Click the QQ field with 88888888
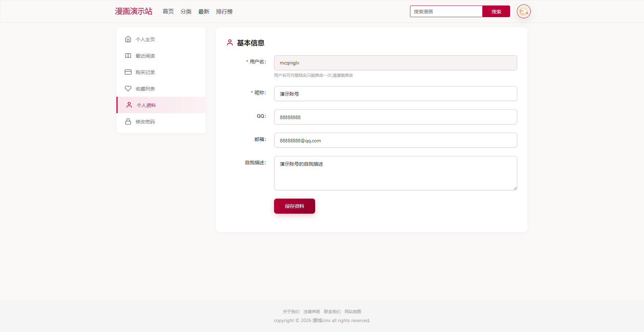 (x=395, y=117)
